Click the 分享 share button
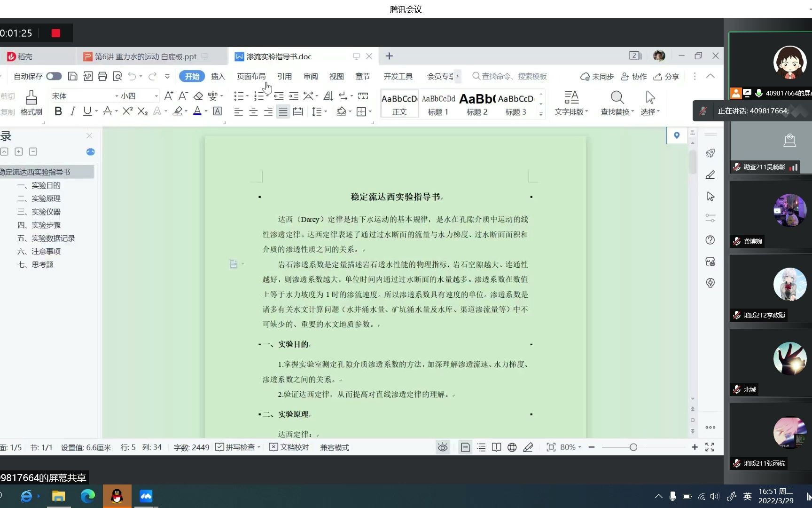 tap(666, 76)
